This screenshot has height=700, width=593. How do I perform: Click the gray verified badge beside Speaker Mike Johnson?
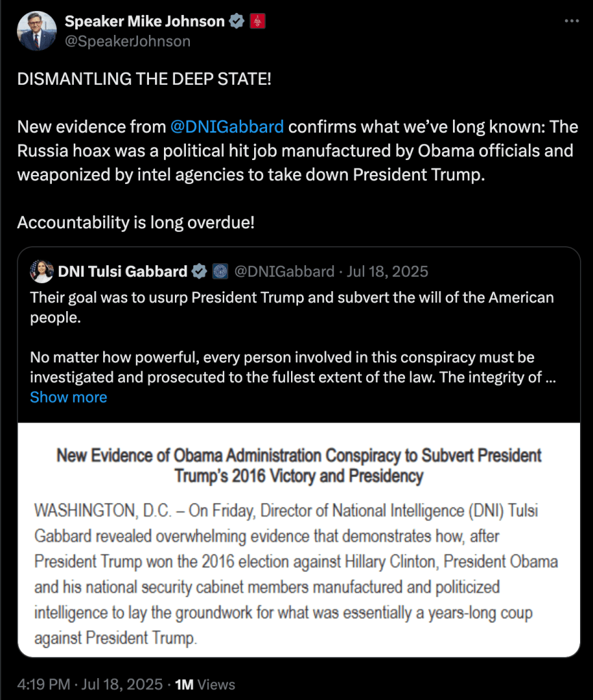coord(236,22)
